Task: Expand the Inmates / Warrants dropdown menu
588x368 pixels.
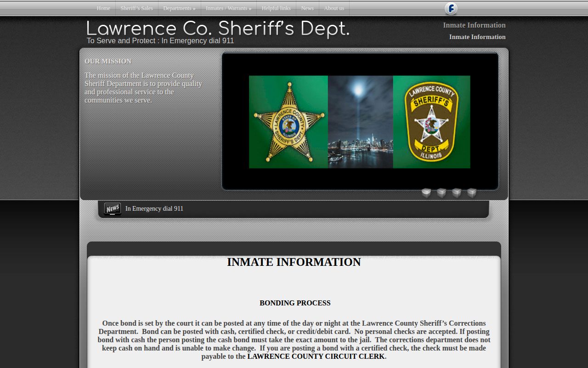Action: [229, 8]
